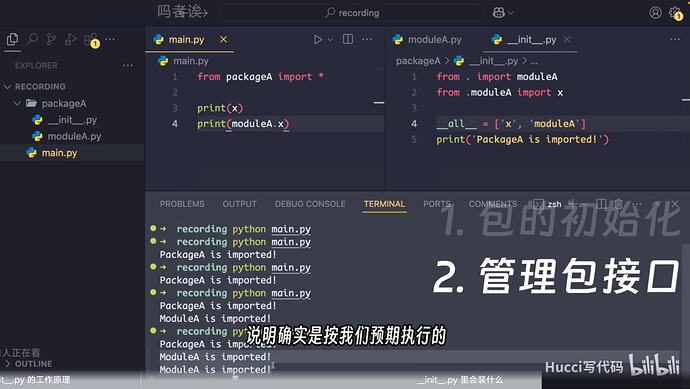Open the COMMENTS panel tab
The height and width of the screenshot is (389, 690).
point(493,204)
